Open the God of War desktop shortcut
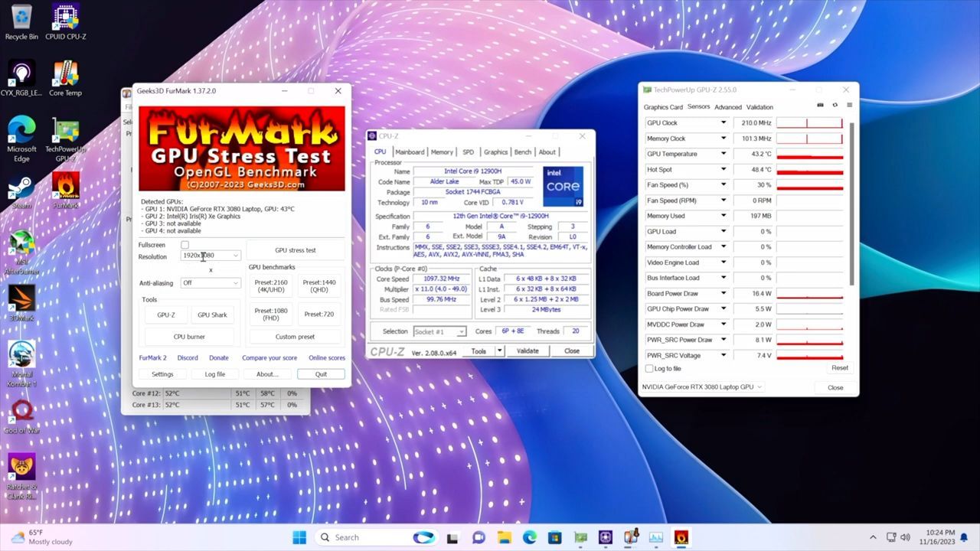This screenshot has height=551, width=980. click(x=21, y=417)
